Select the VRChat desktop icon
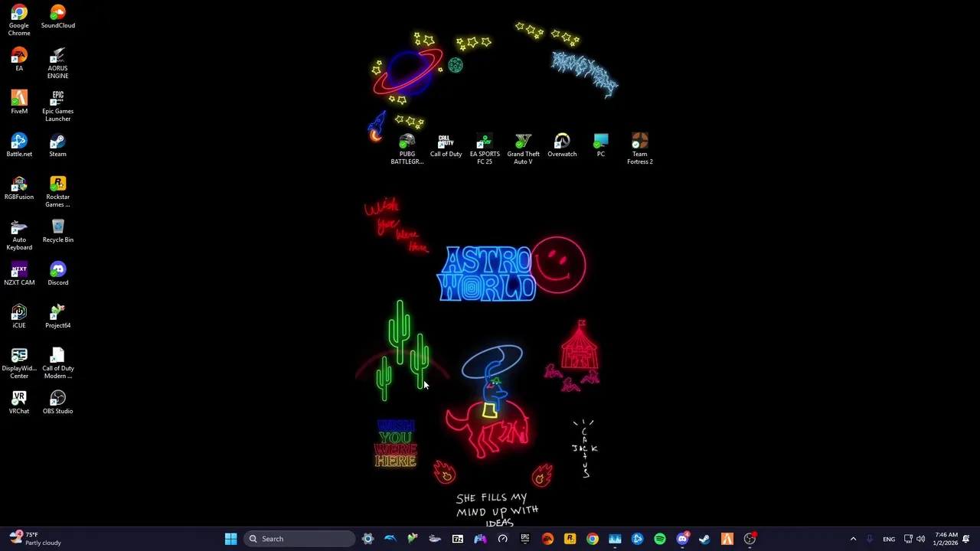The image size is (980, 551). coord(19,403)
